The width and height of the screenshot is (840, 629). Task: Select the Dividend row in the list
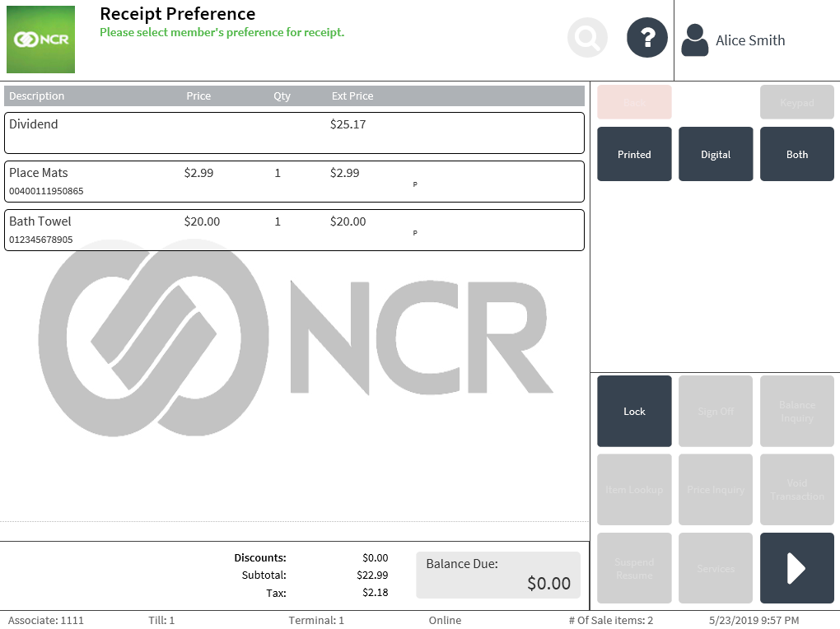(x=294, y=133)
